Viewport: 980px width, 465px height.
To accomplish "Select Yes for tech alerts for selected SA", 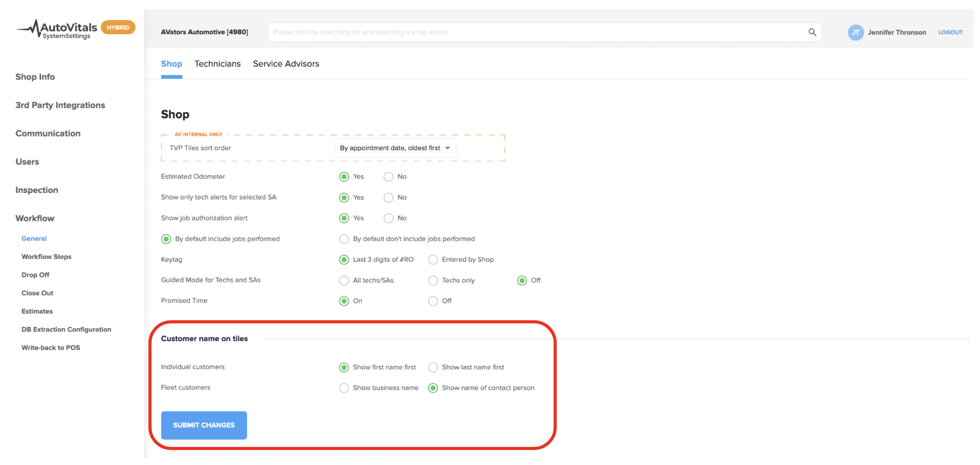I will tap(344, 198).
